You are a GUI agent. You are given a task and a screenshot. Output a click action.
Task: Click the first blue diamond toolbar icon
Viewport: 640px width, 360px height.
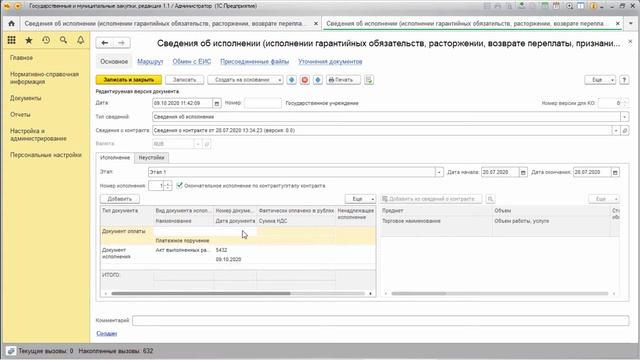tap(291, 80)
